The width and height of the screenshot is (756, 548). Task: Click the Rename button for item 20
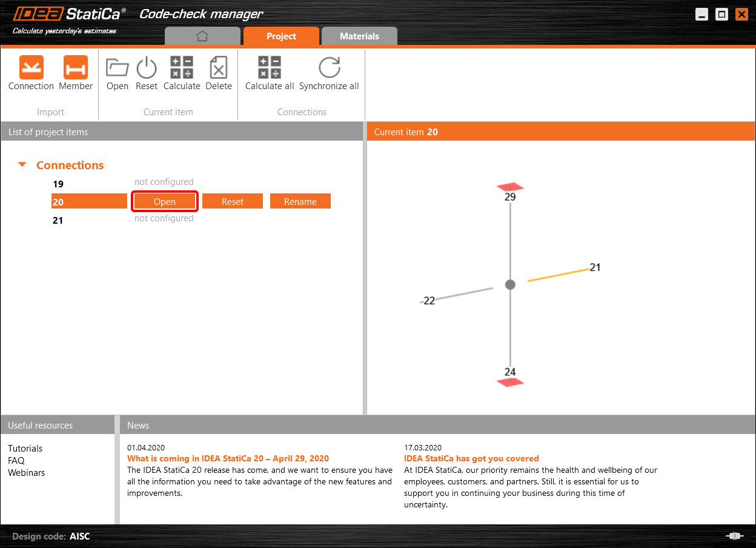(x=300, y=202)
